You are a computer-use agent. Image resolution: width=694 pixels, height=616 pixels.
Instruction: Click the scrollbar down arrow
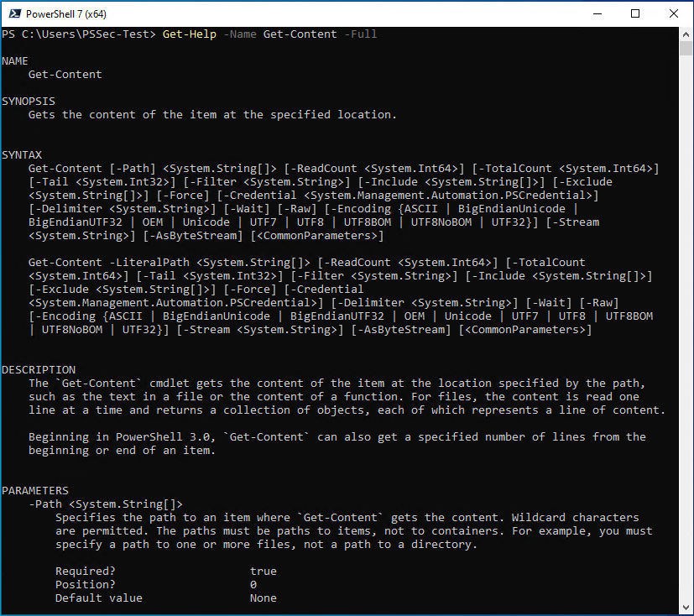click(x=686, y=608)
